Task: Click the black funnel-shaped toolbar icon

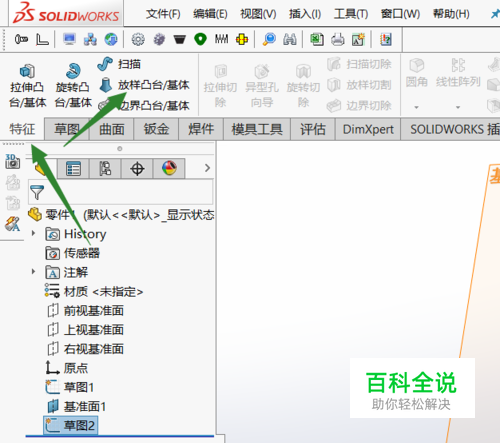Action: (179, 40)
